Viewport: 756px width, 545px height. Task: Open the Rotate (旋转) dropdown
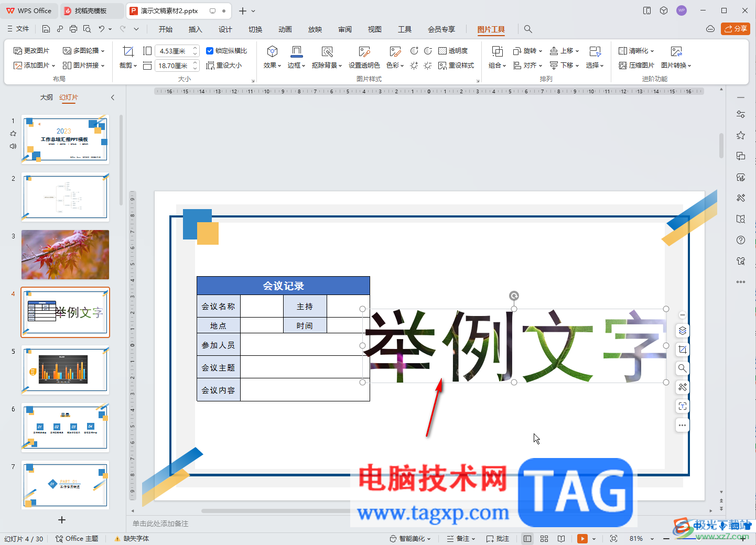(x=527, y=51)
